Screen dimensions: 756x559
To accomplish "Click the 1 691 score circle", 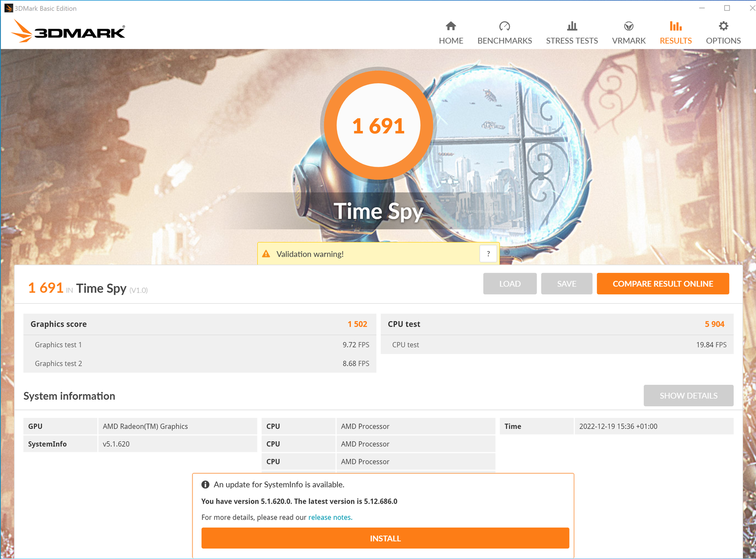I will [x=378, y=125].
